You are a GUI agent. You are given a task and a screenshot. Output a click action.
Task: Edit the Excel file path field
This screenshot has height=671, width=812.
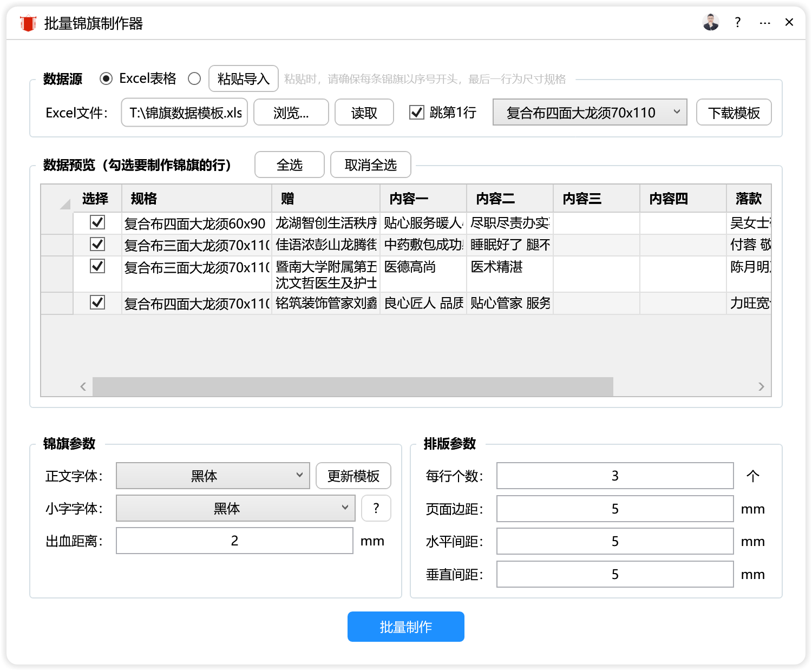click(x=185, y=113)
